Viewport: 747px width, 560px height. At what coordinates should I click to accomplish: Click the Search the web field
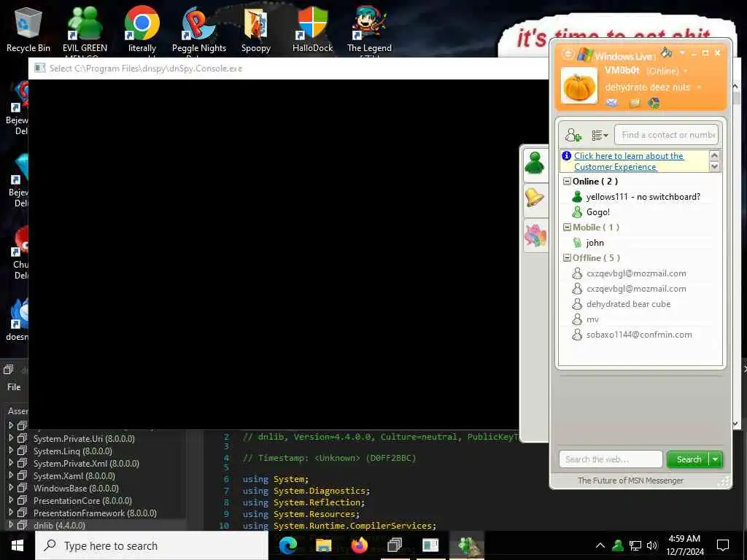click(x=611, y=459)
